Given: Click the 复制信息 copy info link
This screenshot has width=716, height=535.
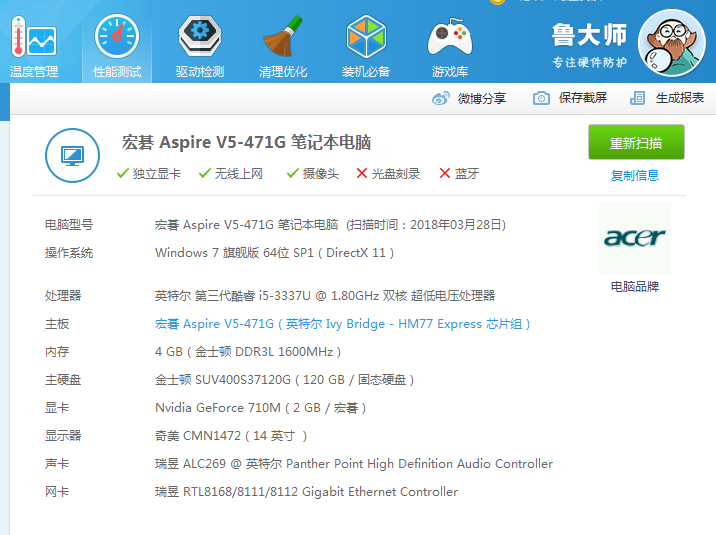Looking at the screenshot, I should [635, 176].
